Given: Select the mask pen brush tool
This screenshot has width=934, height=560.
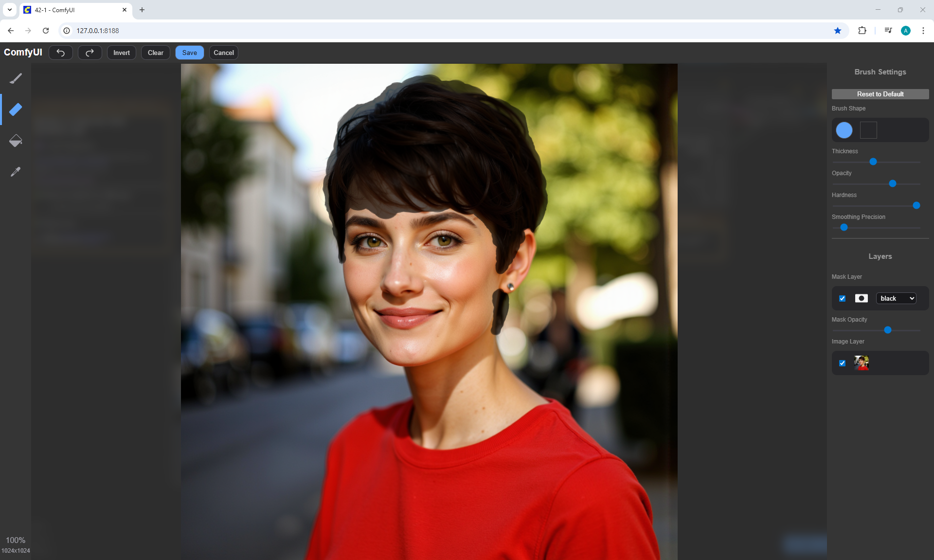Looking at the screenshot, I should 16,78.
